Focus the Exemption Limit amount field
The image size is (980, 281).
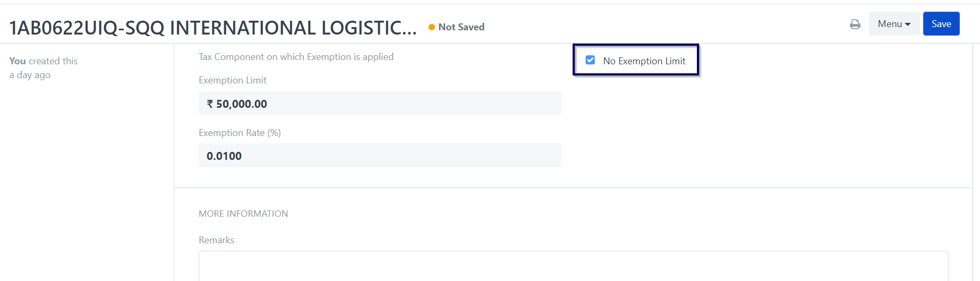(380, 104)
